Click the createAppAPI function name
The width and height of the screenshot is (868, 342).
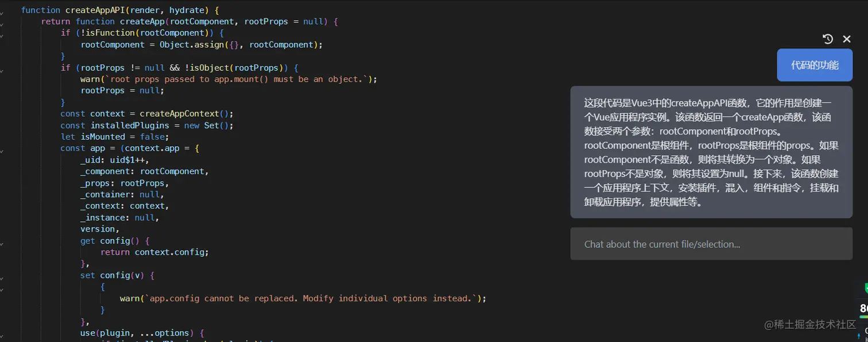pos(95,10)
